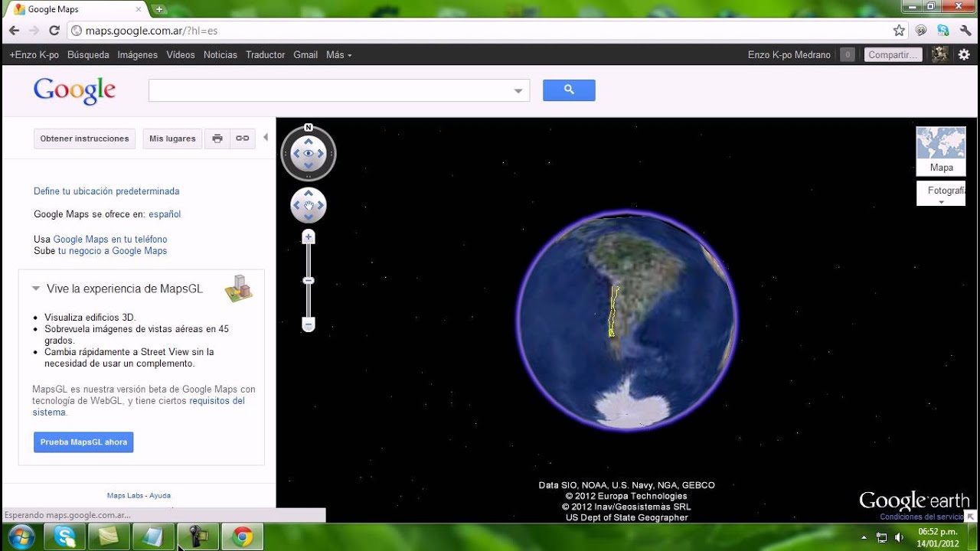Expand the Fotografía layers dropdown
This screenshot has width=980, height=551.
pos(941,194)
